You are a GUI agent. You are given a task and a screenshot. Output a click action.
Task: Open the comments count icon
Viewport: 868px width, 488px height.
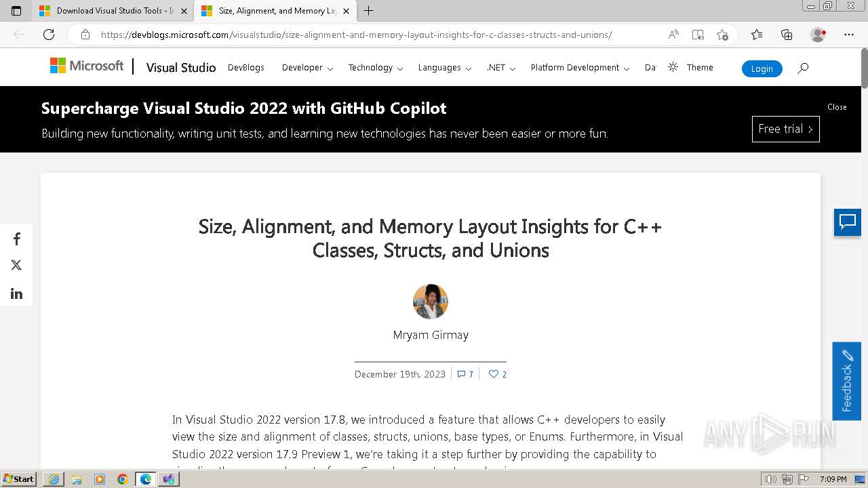click(x=462, y=374)
